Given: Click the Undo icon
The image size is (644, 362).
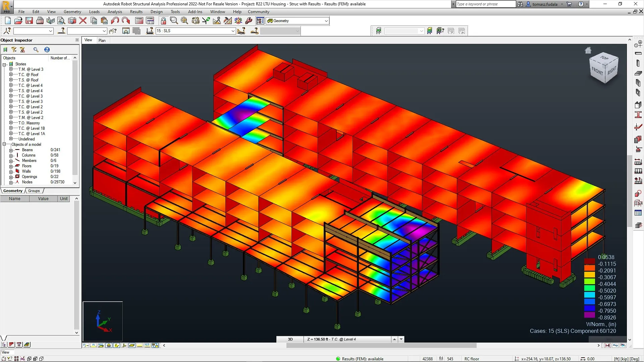Looking at the screenshot, I should coord(114,20).
